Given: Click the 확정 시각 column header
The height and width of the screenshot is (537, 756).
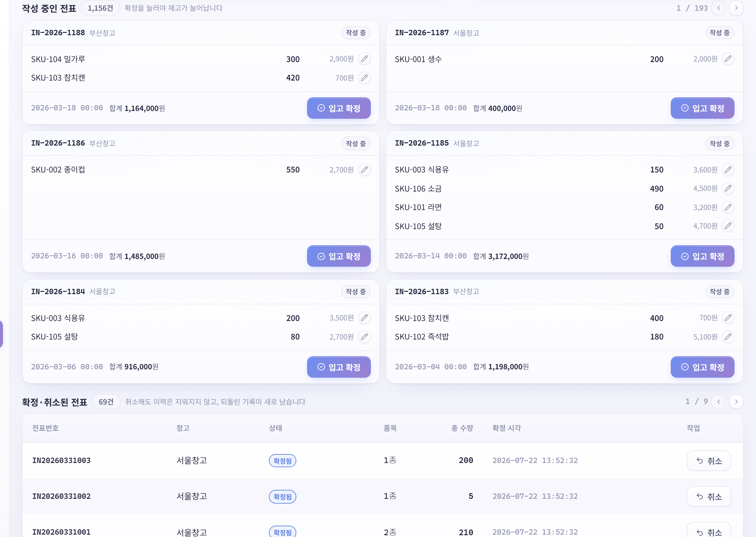Looking at the screenshot, I should (506, 428).
